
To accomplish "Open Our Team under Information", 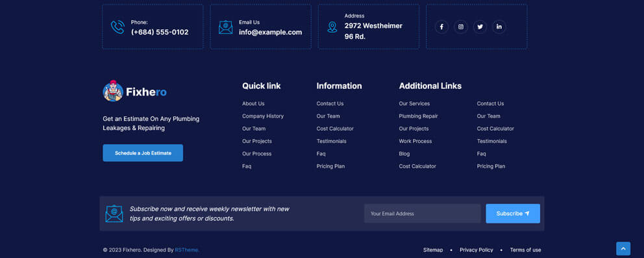I will pyautogui.click(x=328, y=116).
